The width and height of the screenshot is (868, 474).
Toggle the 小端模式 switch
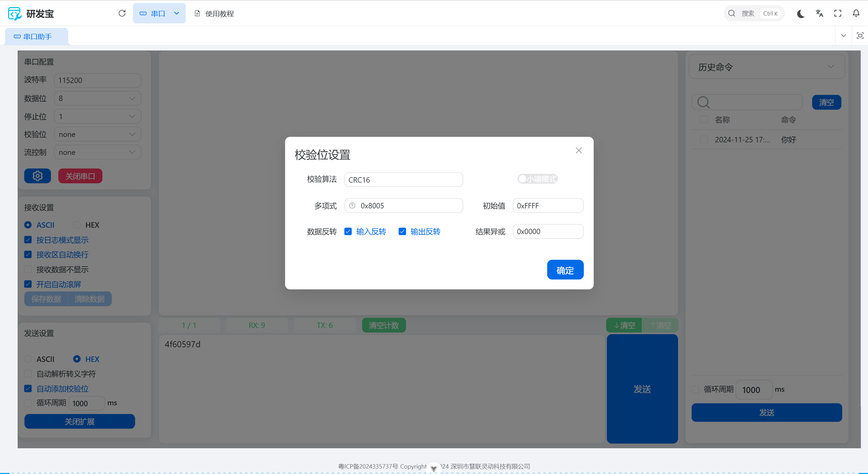coord(537,179)
